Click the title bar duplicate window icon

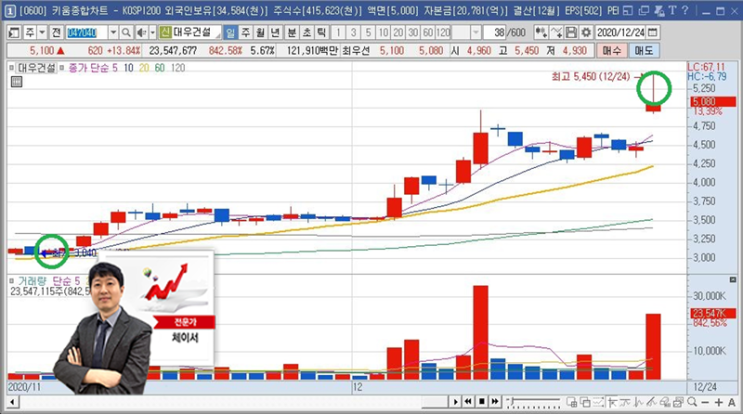(x=643, y=10)
